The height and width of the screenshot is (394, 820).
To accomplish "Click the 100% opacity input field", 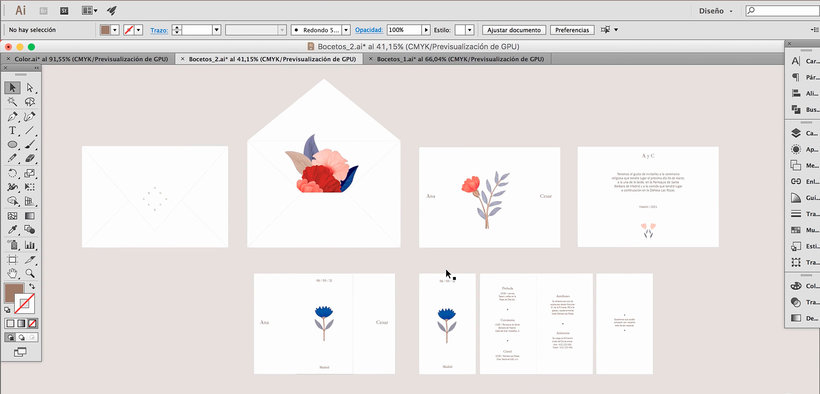I will (x=404, y=30).
